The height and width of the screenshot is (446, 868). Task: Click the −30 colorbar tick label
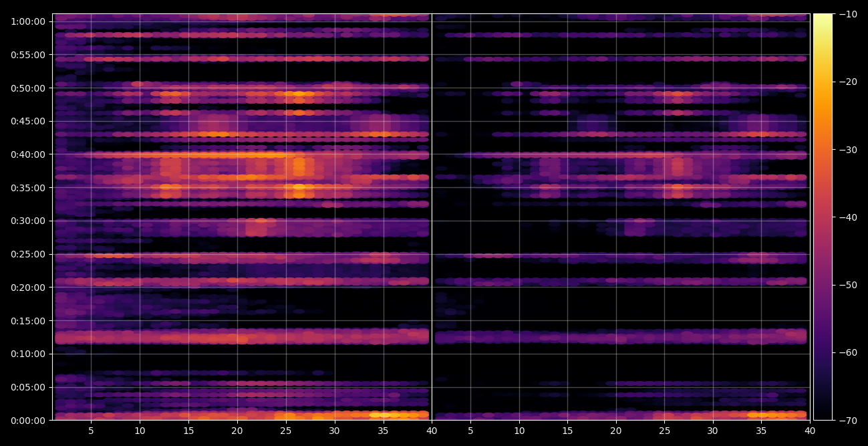(847, 149)
